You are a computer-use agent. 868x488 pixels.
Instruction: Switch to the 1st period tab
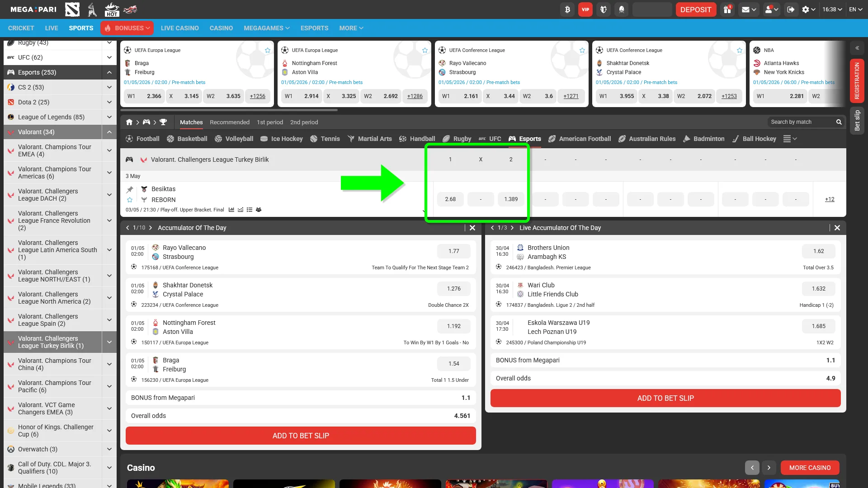pos(270,122)
